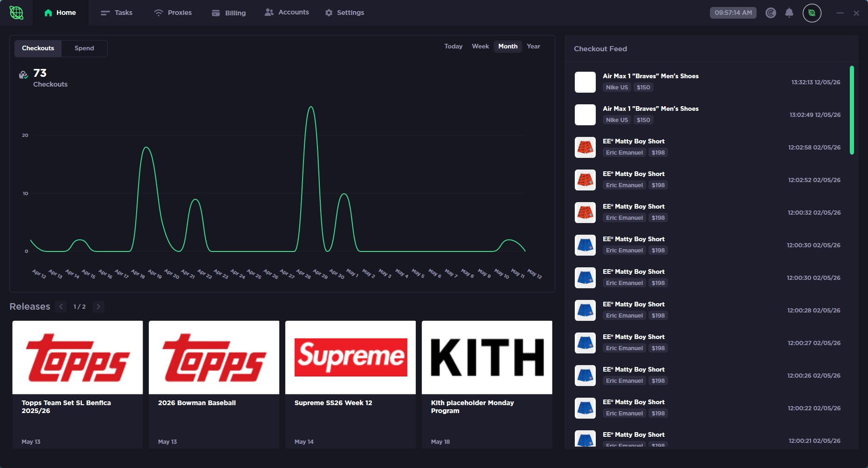This screenshot has height=468, width=868.
Task: Click thumbnail of the 13:32:13 Air Max checkout
Action: pos(585,82)
